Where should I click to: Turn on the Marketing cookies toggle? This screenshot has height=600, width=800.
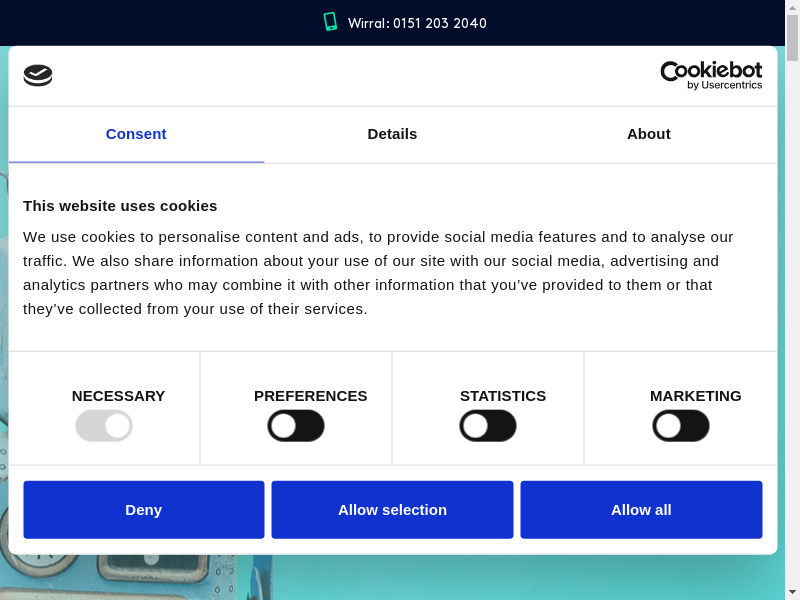pos(681,426)
